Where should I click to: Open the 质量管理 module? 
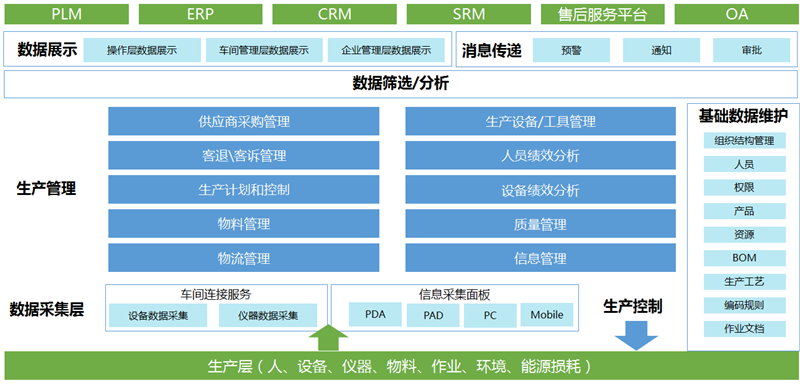click(540, 224)
